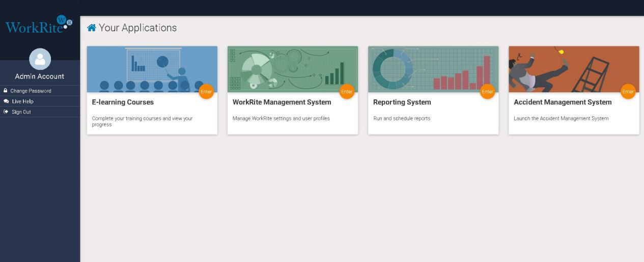Open the WorkRite Management System title
The height and width of the screenshot is (262, 644).
click(x=282, y=102)
